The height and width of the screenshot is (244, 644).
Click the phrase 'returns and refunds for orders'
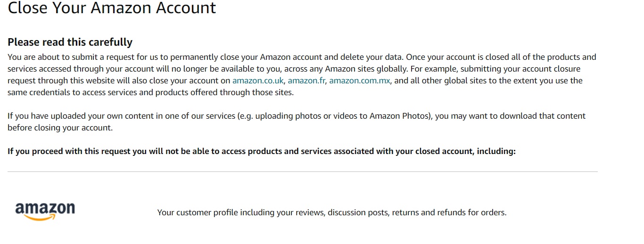pyautogui.click(x=449, y=212)
